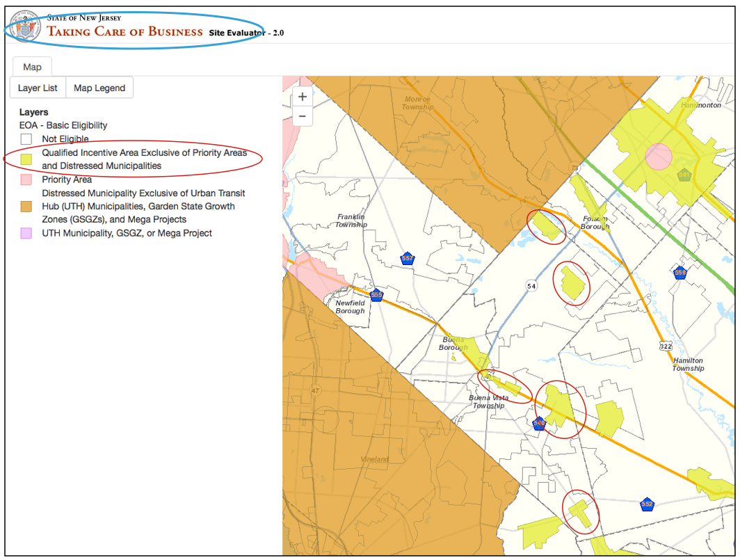The width and height of the screenshot is (740, 560).
Task: Select the orange Distressed Municipality swatch
Action: 26,207
